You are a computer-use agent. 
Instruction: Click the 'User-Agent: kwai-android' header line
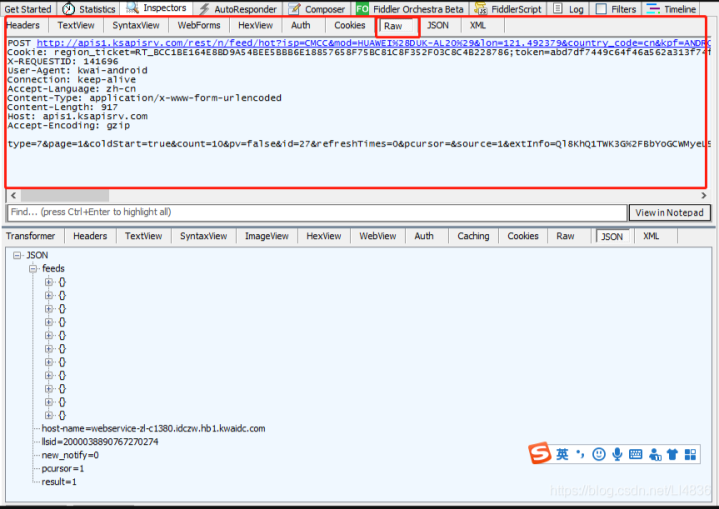pyautogui.click(x=77, y=71)
